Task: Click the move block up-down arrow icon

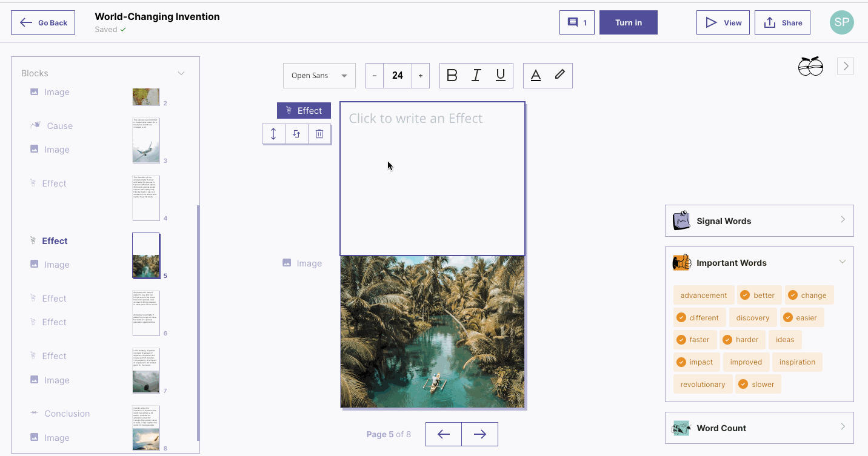Action: click(273, 134)
